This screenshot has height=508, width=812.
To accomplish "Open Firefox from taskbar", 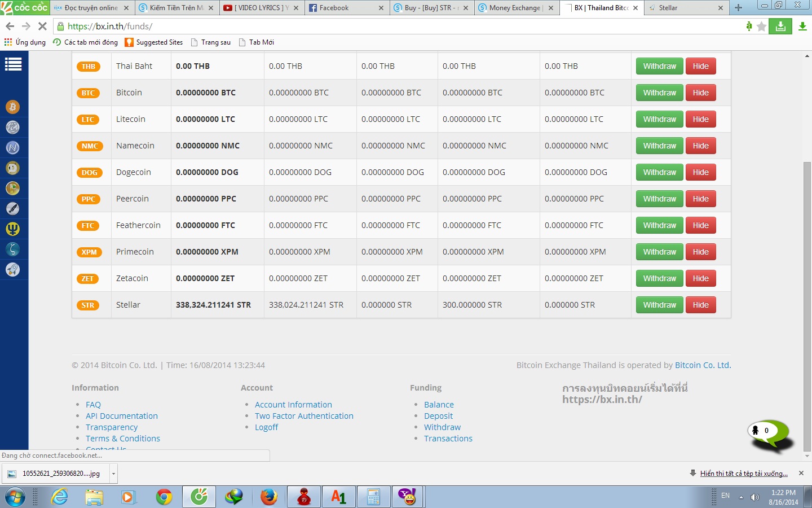I will pos(269,497).
